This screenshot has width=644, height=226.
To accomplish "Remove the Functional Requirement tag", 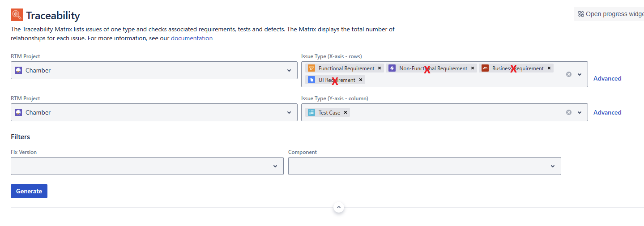I will pyautogui.click(x=380, y=68).
